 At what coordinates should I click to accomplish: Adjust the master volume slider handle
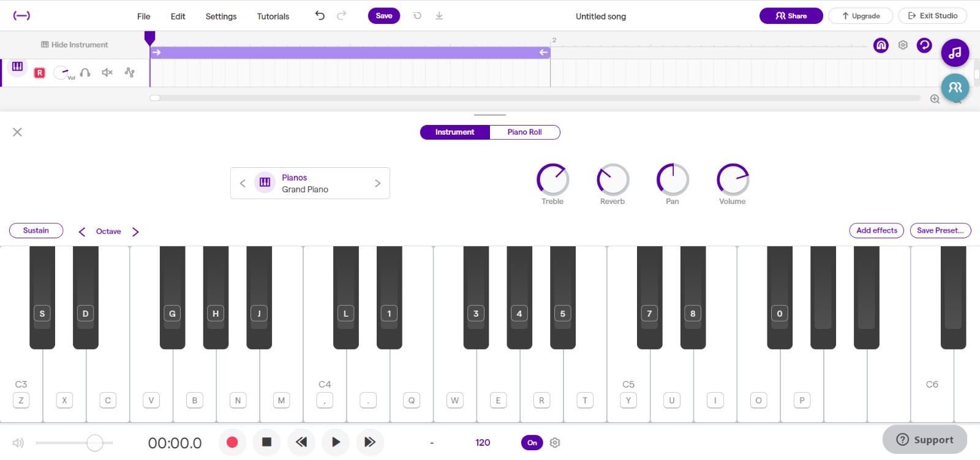point(94,442)
